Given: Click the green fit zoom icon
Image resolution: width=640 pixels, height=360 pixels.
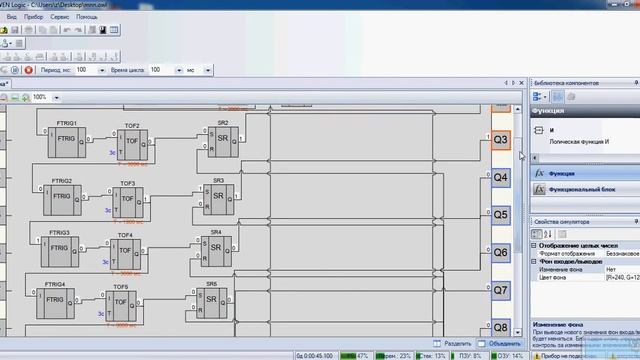Looking at the screenshot, I should click(15, 97).
